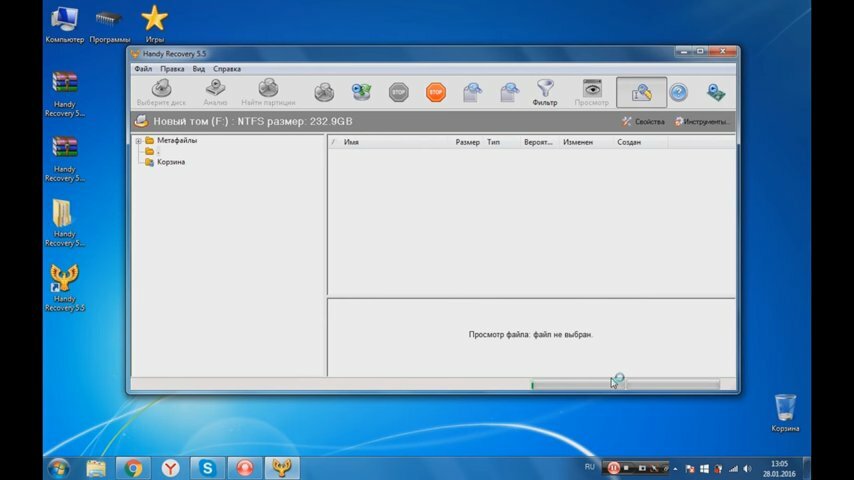This screenshot has height=480, width=854.
Task: Open the Справка menu
Action: [227, 69]
